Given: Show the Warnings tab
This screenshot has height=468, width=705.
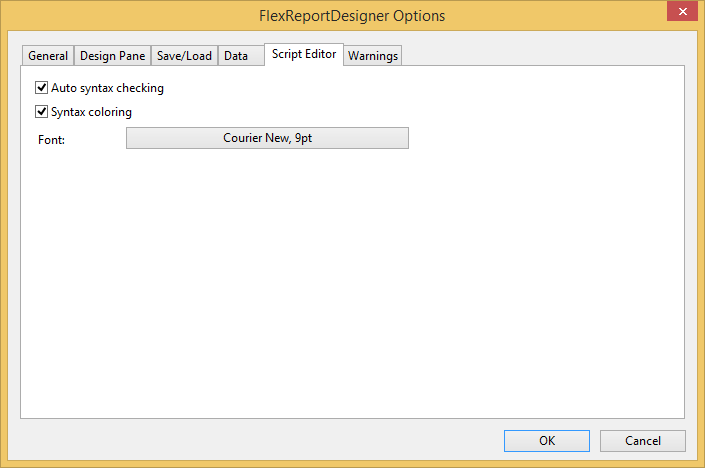Looking at the screenshot, I should 373,56.
